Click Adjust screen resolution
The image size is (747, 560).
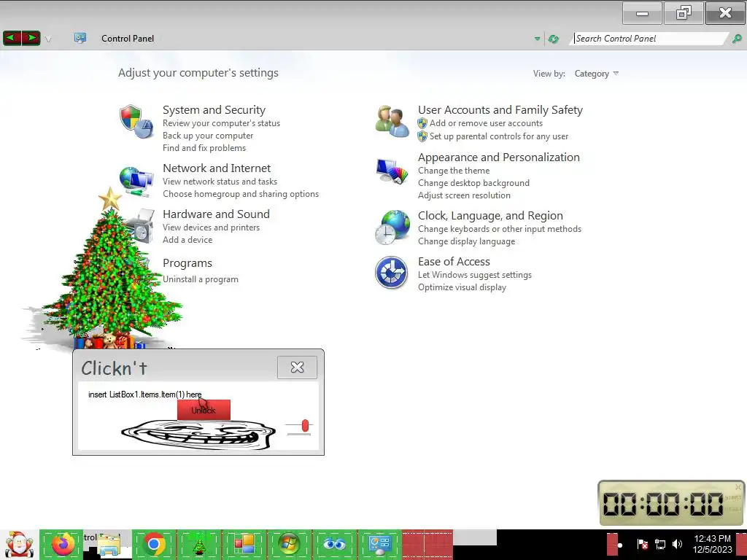[x=464, y=195]
